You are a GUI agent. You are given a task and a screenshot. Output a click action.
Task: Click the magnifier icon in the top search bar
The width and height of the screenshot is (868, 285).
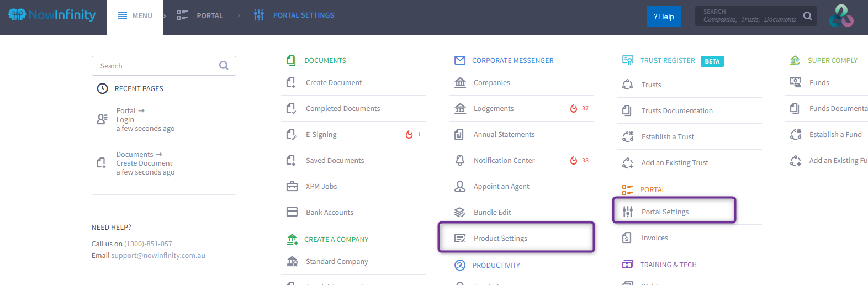[x=807, y=16]
